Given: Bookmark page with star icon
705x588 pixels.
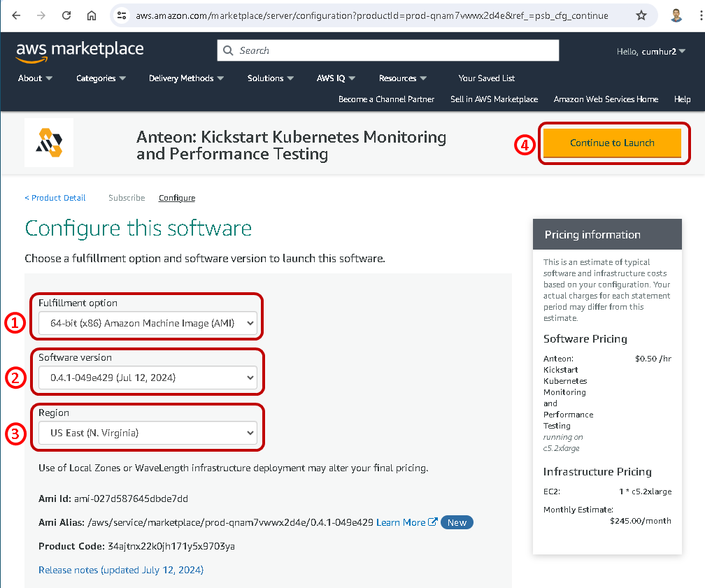Looking at the screenshot, I should tap(641, 15).
